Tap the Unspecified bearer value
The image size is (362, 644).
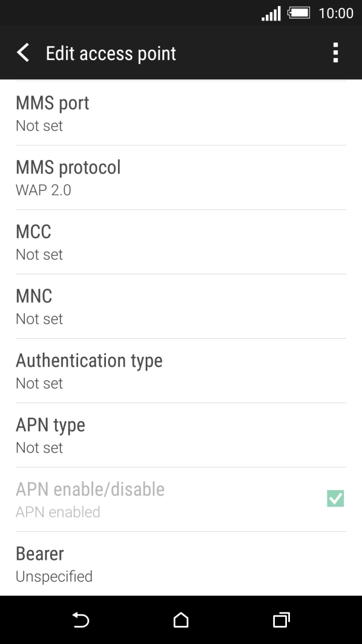click(54, 577)
